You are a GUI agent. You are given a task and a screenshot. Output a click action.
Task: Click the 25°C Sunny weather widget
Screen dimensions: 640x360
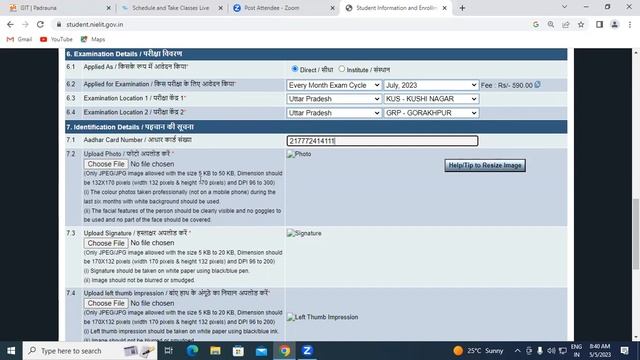[x=478, y=351]
